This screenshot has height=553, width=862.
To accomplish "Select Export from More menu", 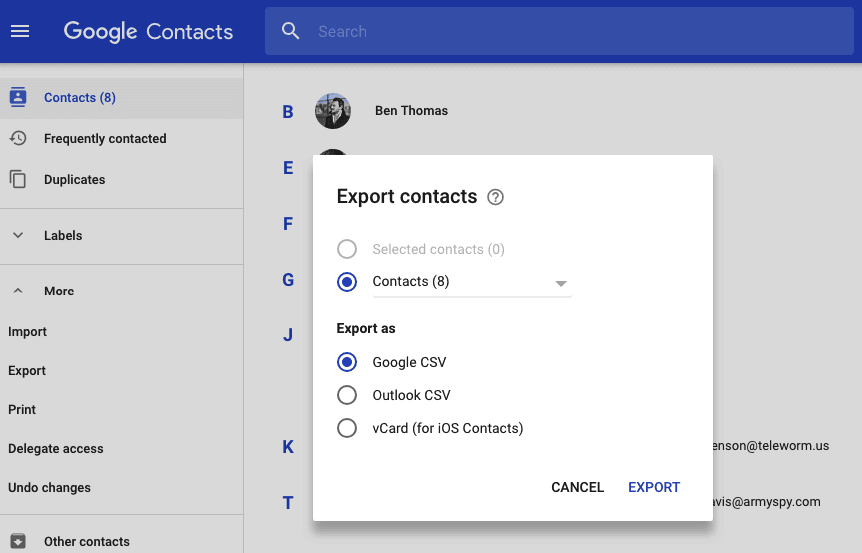I will pyautogui.click(x=27, y=370).
